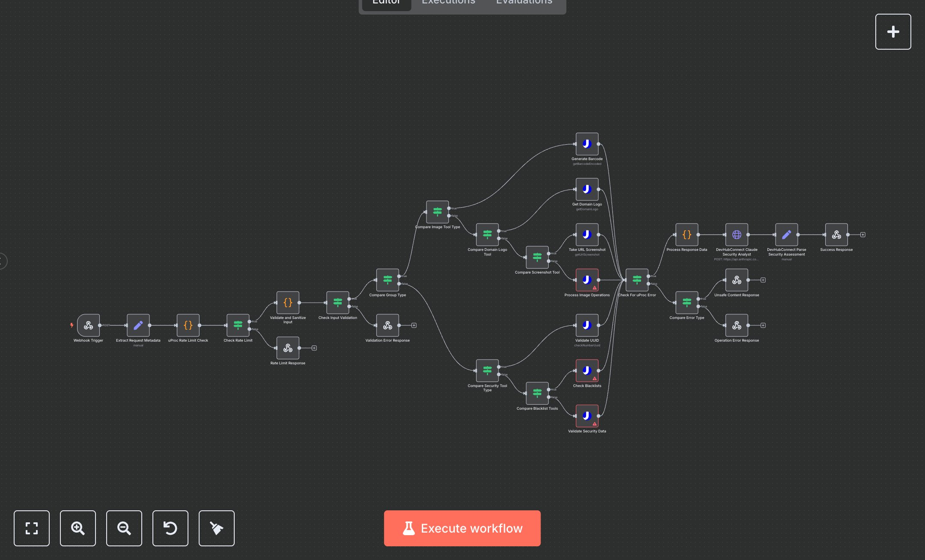Zoom out of the workflow canvas

point(124,528)
